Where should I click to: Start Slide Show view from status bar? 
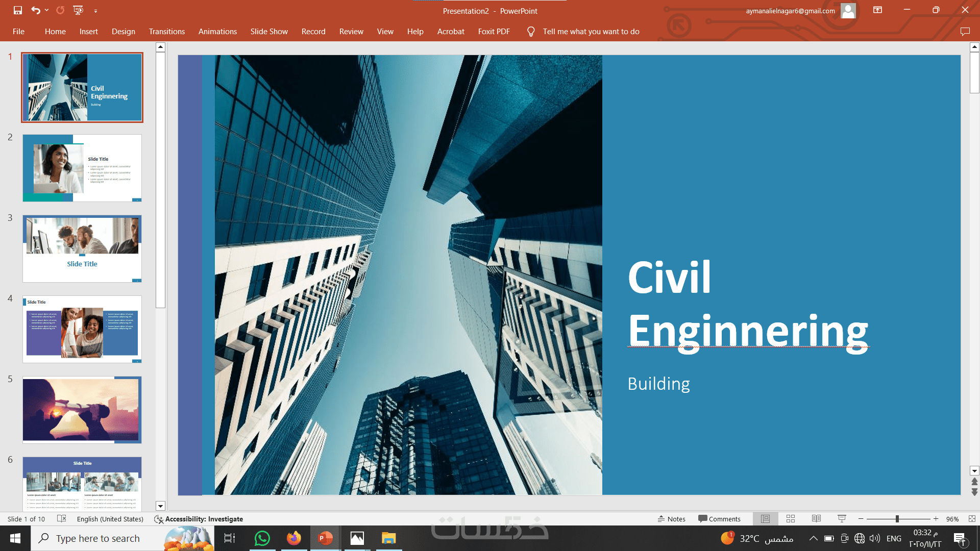point(842,519)
